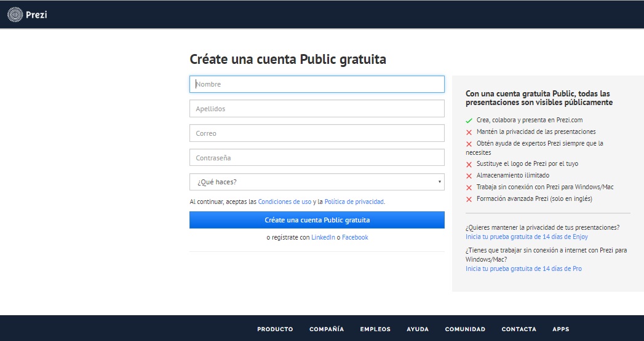The image size is (644, 341).
Task: Click the red X beside 'Trabaja sin conexión'
Action: coord(469,187)
